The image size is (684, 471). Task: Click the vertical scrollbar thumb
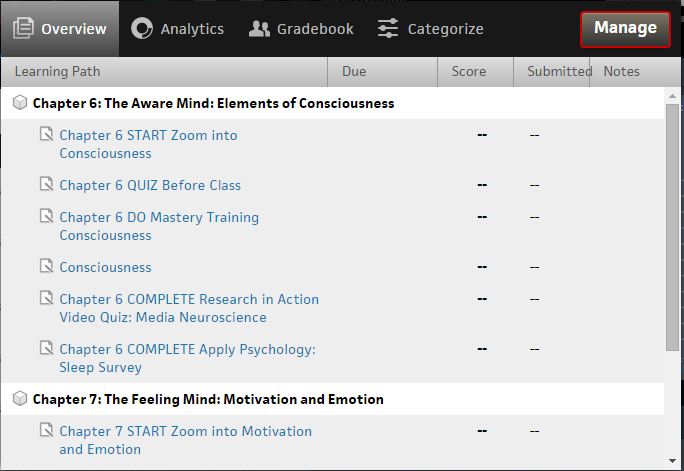(674, 225)
